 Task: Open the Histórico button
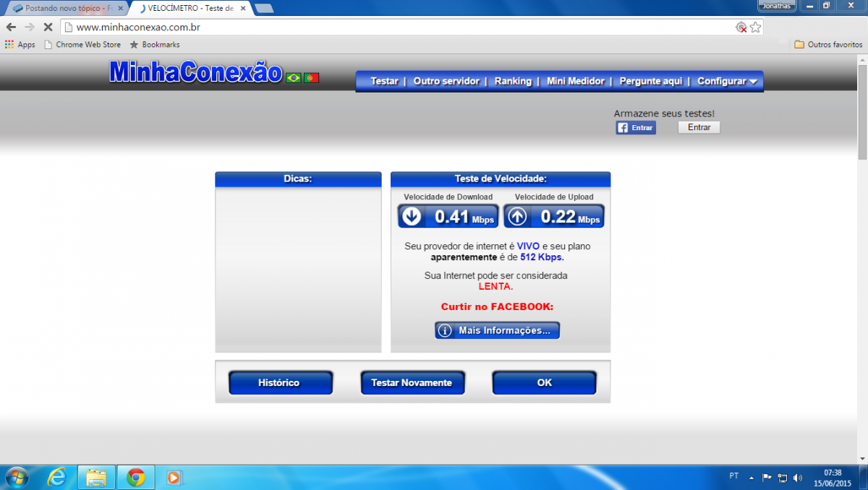point(280,383)
